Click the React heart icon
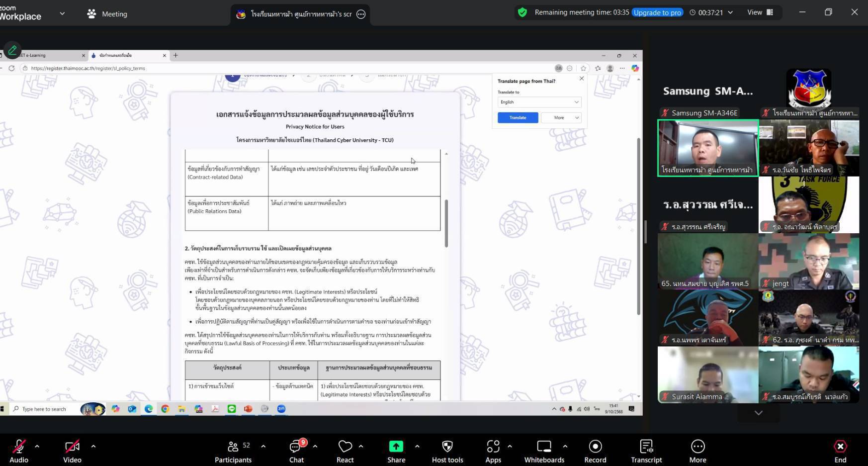This screenshot has width=868, height=466. click(x=345, y=451)
